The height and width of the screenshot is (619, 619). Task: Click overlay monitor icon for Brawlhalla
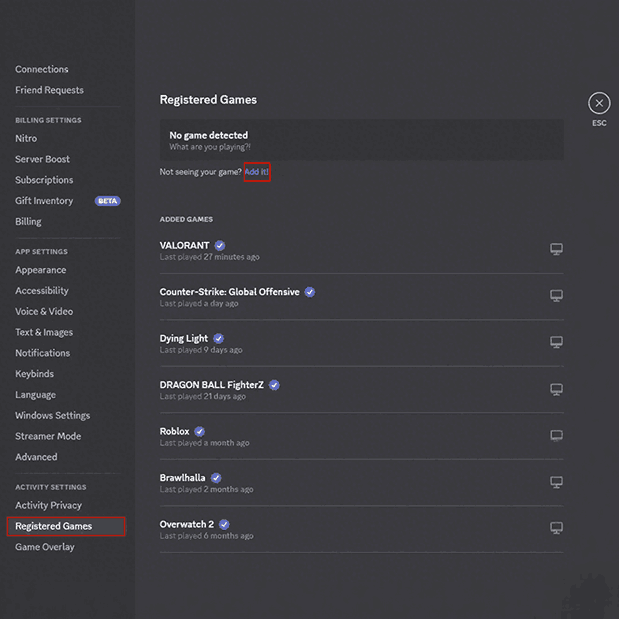556,482
